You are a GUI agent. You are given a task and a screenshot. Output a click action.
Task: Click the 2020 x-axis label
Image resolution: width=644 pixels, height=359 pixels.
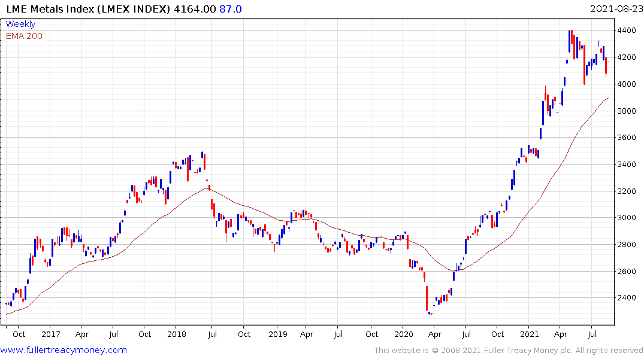404,334
